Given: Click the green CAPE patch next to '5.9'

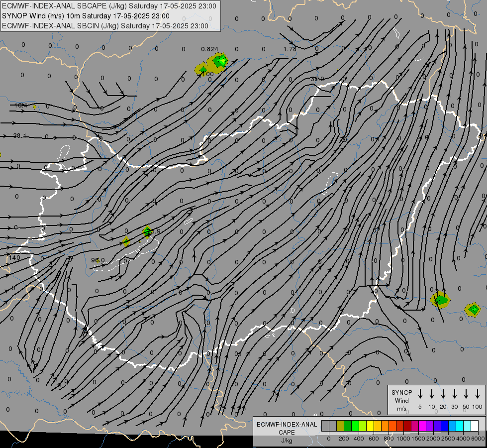Looking at the screenshot, I should pyautogui.click(x=147, y=231).
